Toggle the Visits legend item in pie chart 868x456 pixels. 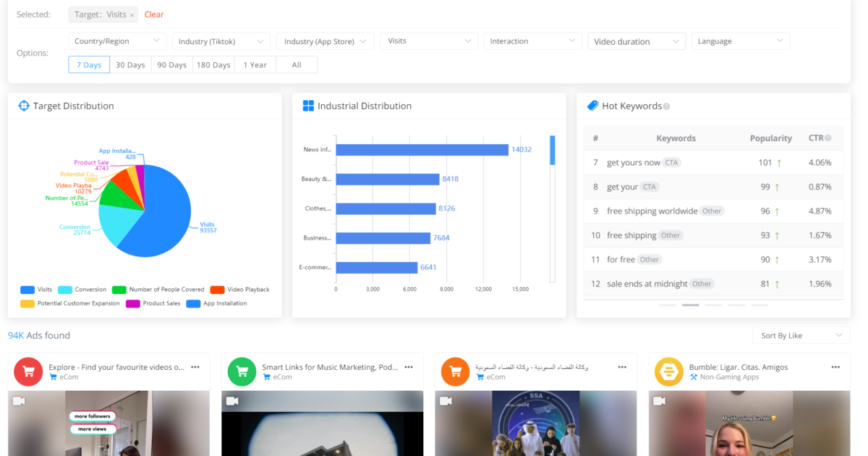coord(36,290)
